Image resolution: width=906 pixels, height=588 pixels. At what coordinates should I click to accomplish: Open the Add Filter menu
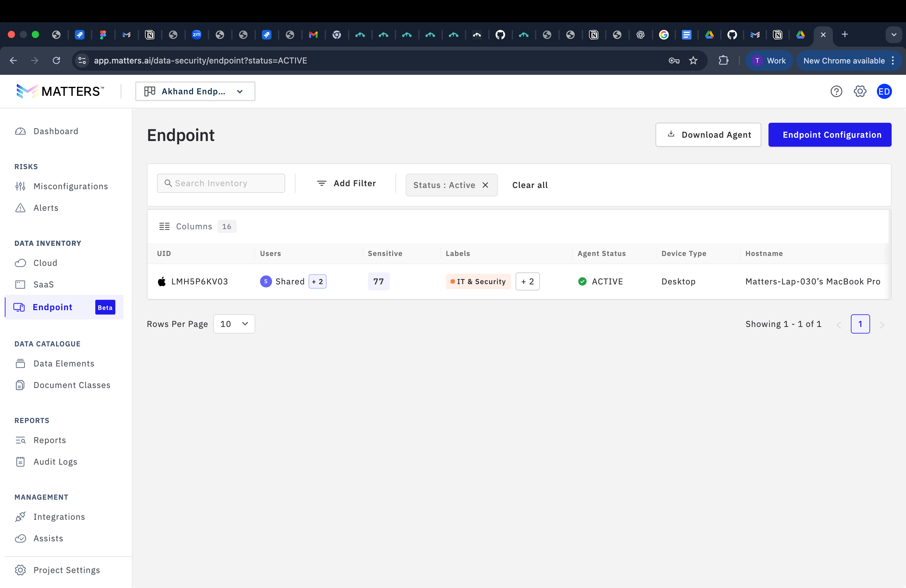(x=346, y=183)
